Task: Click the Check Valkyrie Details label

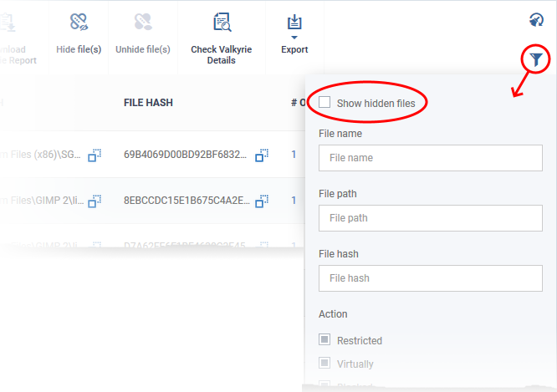Action: [222, 54]
